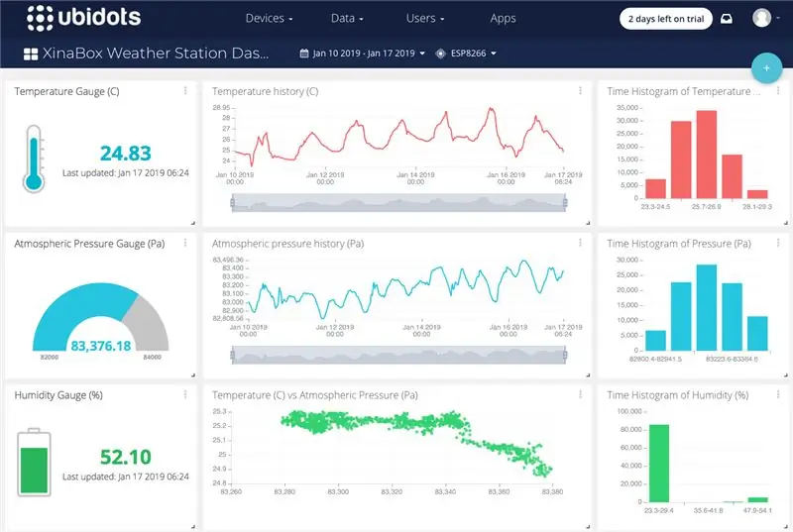Open the Devices menu
Image resolution: width=793 pixels, height=532 pixels.
pyautogui.click(x=269, y=19)
